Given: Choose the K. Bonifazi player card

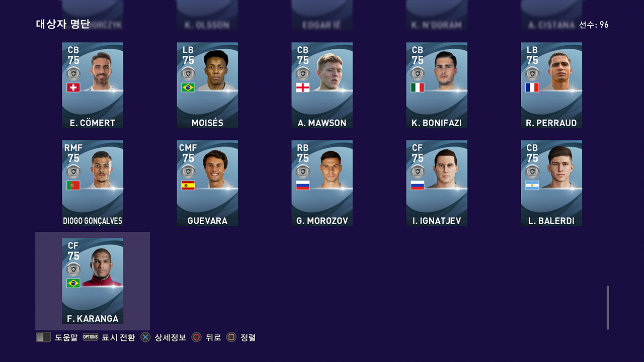Looking at the screenshot, I should click(437, 85).
